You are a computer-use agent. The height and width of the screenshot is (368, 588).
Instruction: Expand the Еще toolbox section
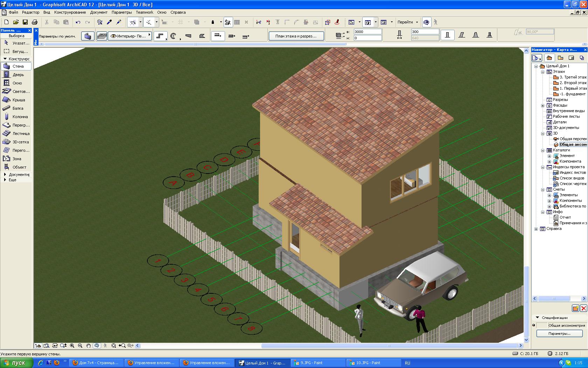point(5,179)
